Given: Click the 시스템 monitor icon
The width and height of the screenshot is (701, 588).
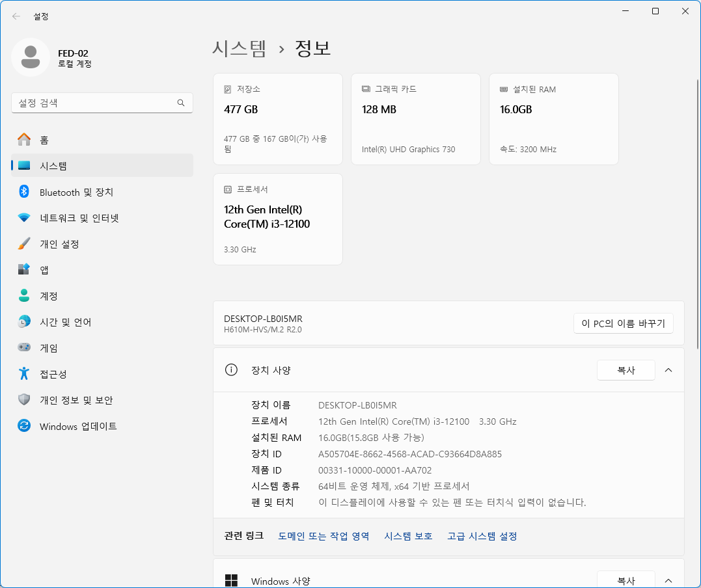Looking at the screenshot, I should (24, 166).
